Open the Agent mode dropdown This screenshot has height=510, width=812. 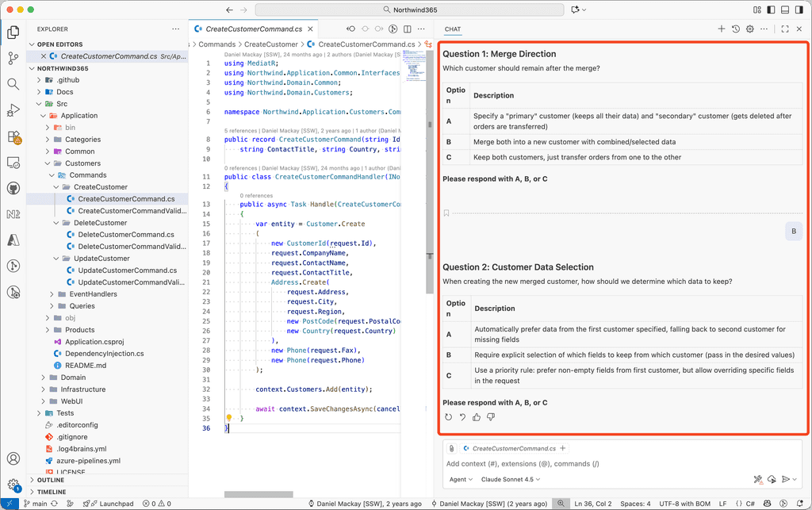(x=461, y=479)
